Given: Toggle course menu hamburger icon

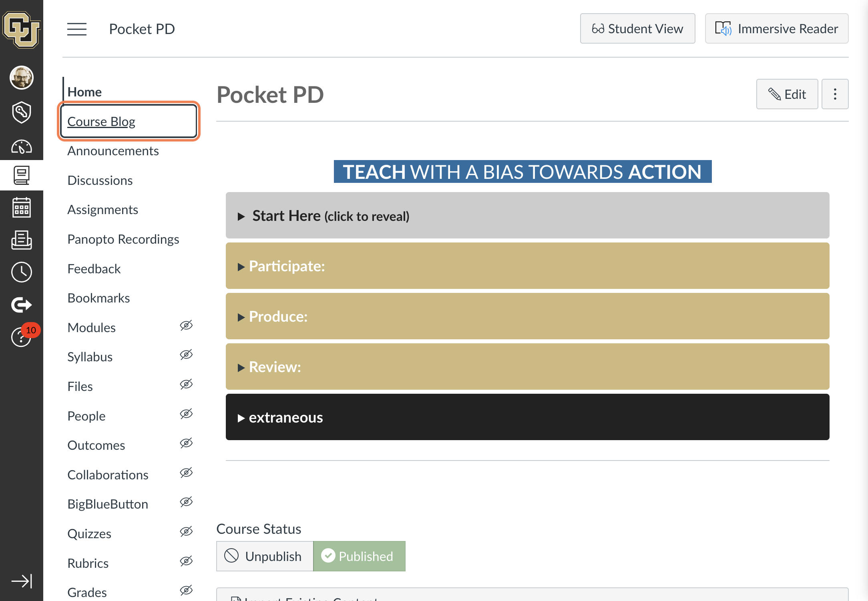Looking at the screenshot, I should (x=77, y=29).
